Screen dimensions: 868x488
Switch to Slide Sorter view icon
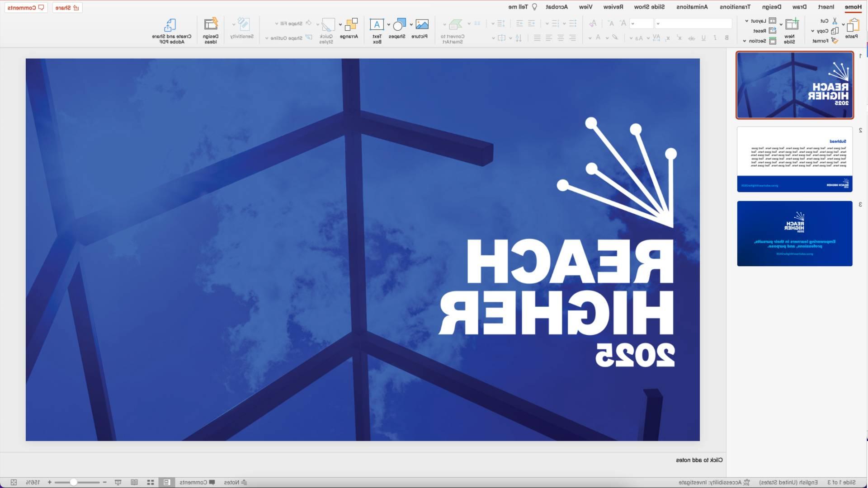pos(151,483)
